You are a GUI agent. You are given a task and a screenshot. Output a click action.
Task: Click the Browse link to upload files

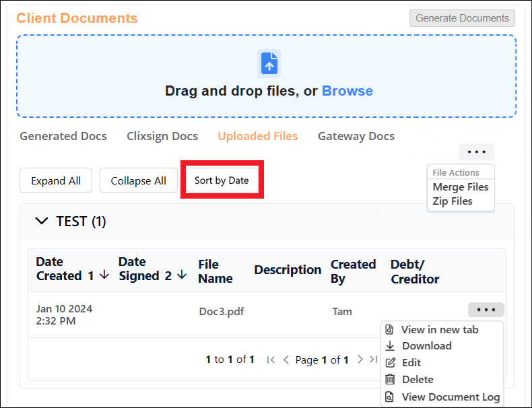pos(347,91)
